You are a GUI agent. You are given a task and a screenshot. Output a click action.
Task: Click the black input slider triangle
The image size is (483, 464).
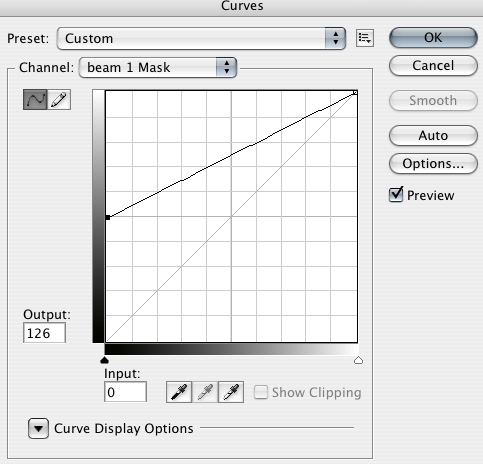105,360
